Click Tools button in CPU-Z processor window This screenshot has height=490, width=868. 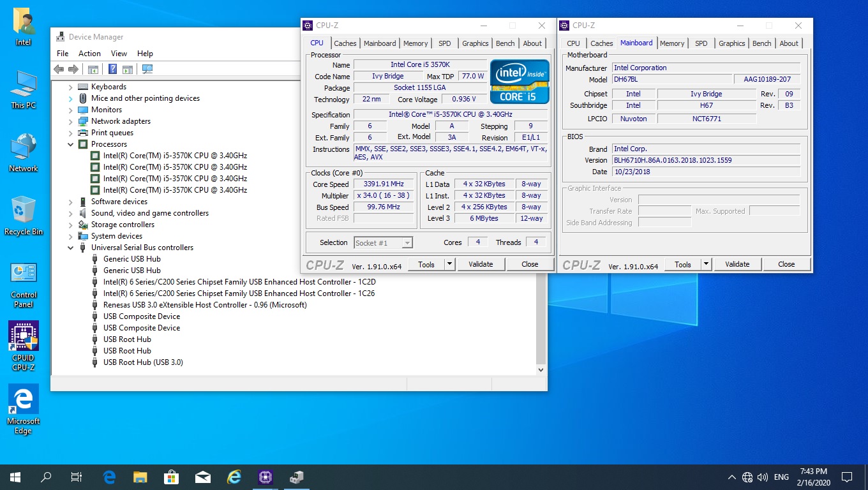point(426,264)
